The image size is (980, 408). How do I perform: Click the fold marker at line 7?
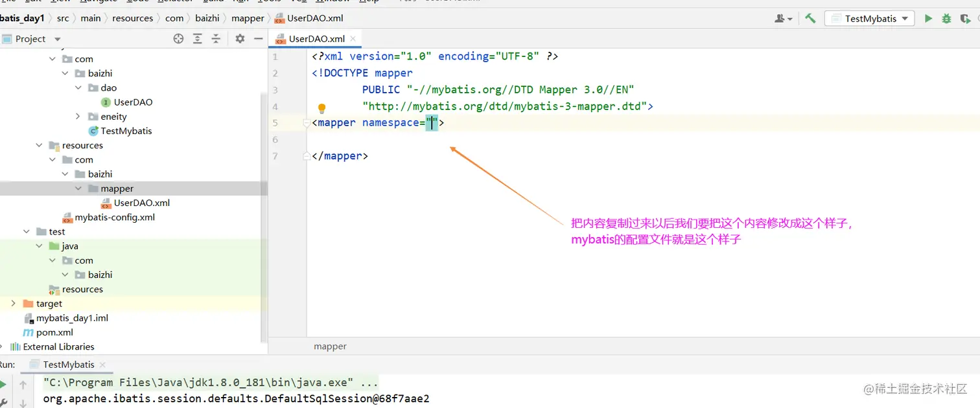point(307,156)
